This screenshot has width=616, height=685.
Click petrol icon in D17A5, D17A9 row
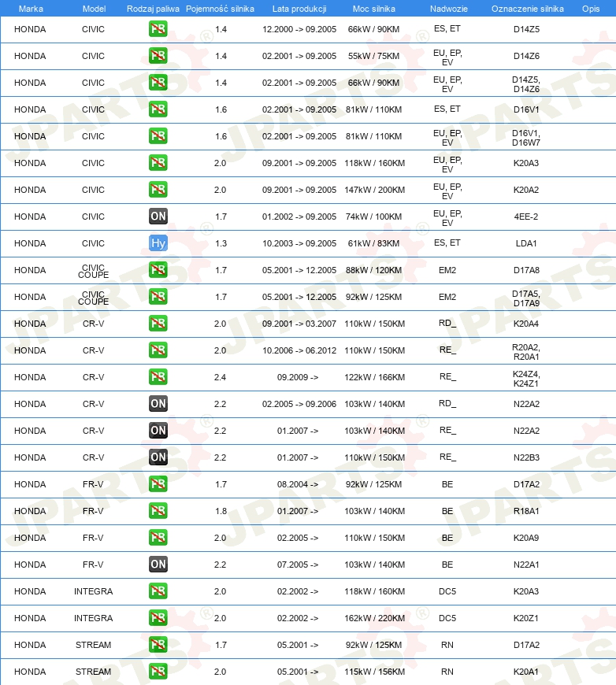point(158,297)
